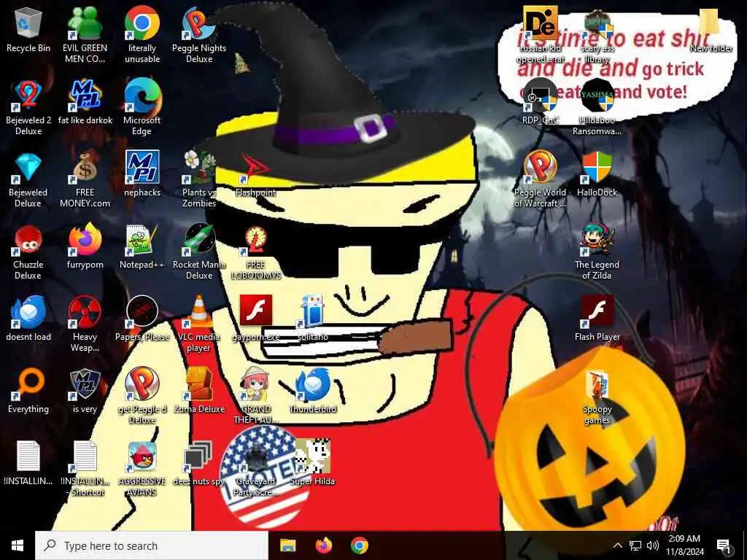Open the Microsoft Edge desktop icon
Image resolution: width=747 pixels, height=560 pixels.
click(142, 96)
